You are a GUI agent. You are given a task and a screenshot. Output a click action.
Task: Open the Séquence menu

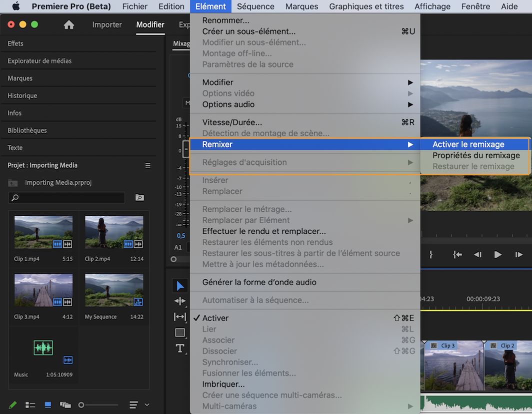pyautogui.click(x=255, y=7)
